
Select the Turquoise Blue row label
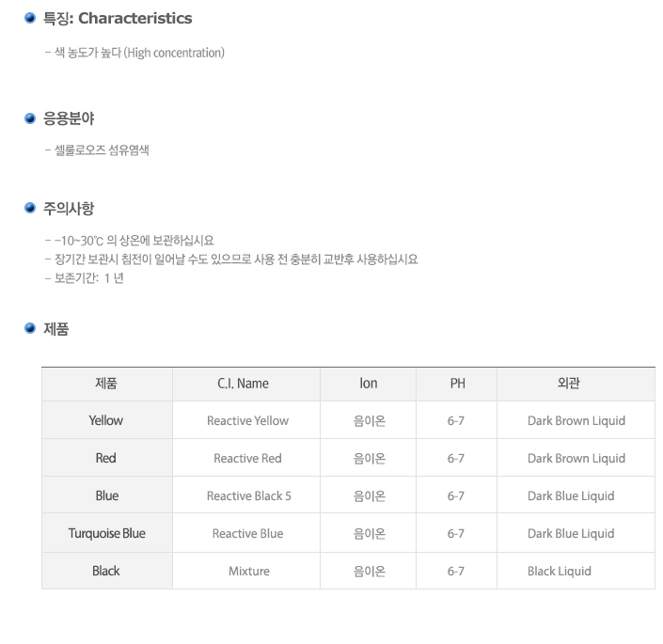[107, 533]
